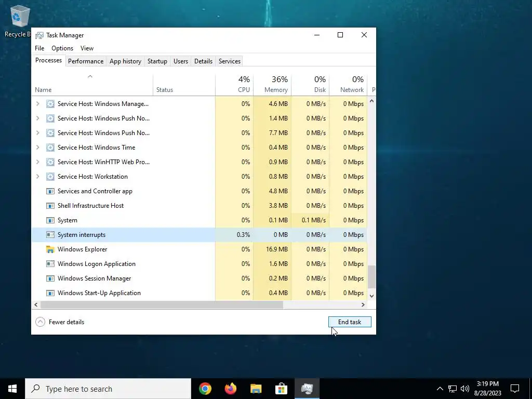
Task: Sort by the Status column header
Action: point(184,85)
